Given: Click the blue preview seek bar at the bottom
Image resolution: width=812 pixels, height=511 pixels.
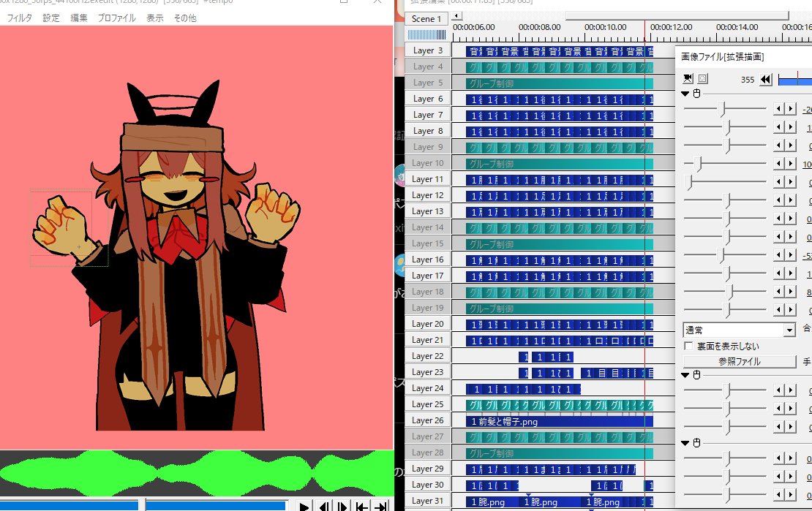Looking at the screenshot, I should pos(143,505).
